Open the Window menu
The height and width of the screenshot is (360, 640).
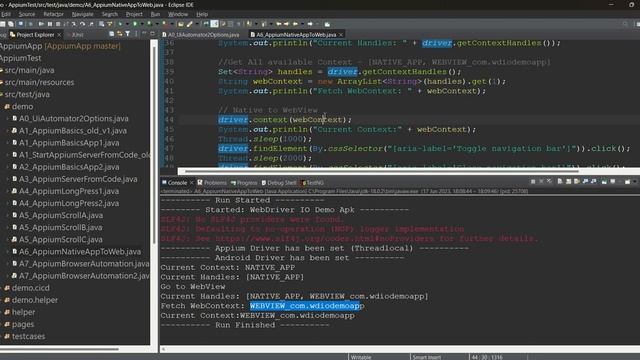(178, 14)
